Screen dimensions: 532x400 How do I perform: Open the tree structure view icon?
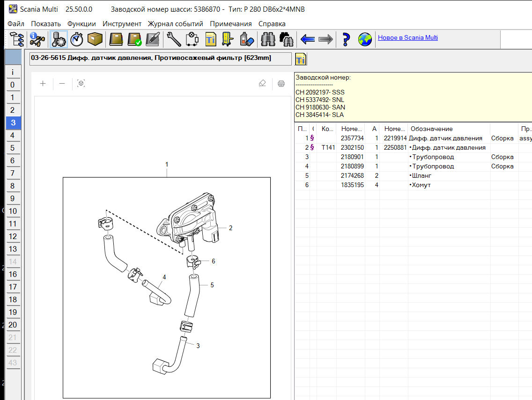(x=17, y=39)
